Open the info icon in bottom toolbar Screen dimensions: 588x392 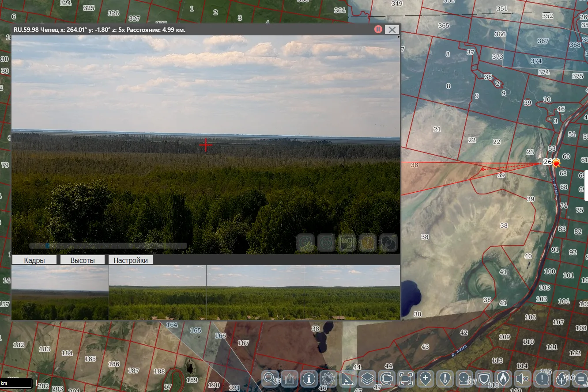[x=309, y=379]
